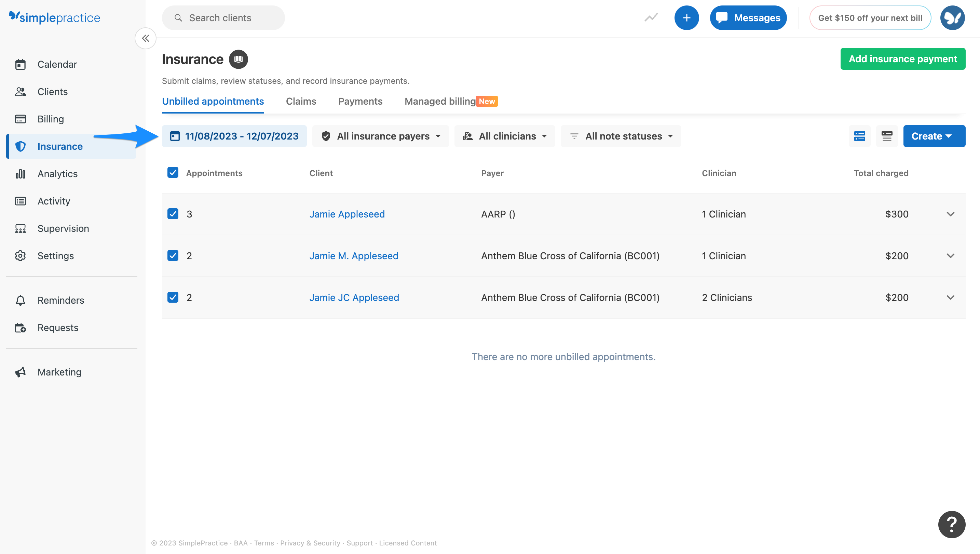The width and height of the screenshot is (980, 554).
Task: Click the Payer column header
Action: click(492, 173)
